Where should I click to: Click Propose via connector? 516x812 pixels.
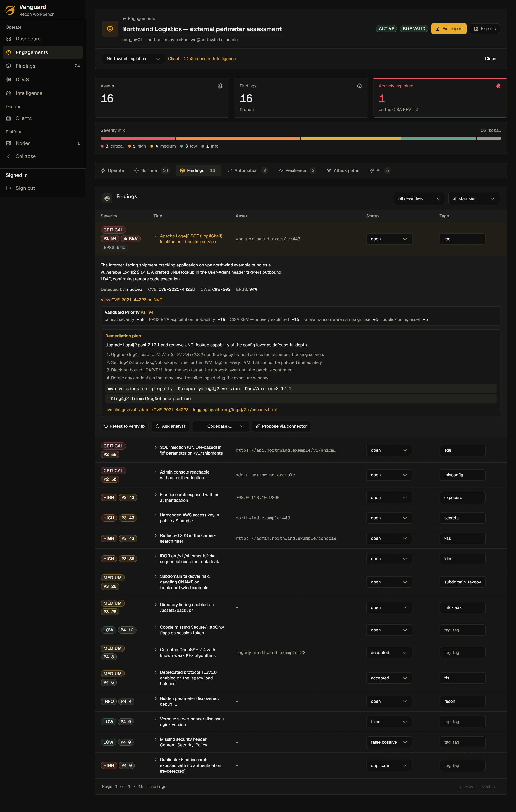(x=281, y=426)
